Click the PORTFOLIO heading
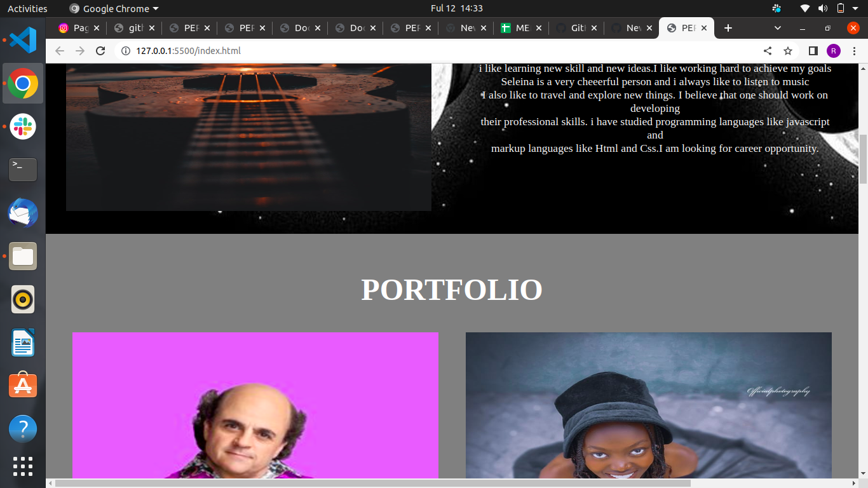The image size is (868, 488). [x=452, y=290]
